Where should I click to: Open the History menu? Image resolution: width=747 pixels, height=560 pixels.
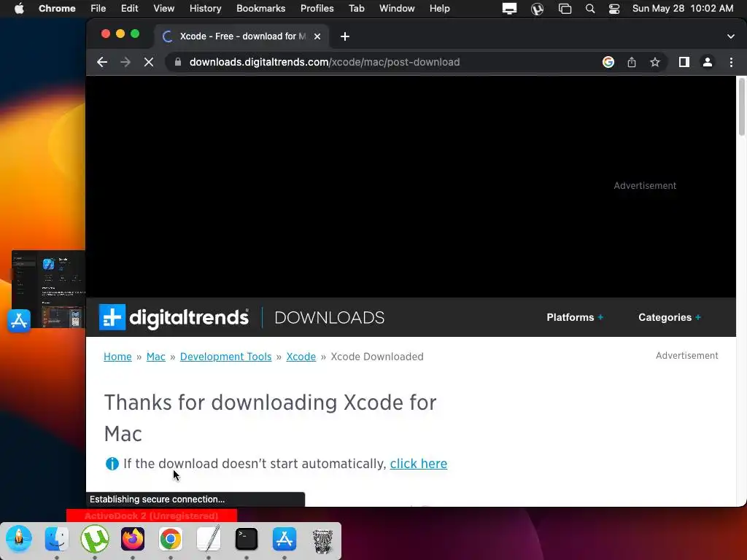(x=205, y=9)
